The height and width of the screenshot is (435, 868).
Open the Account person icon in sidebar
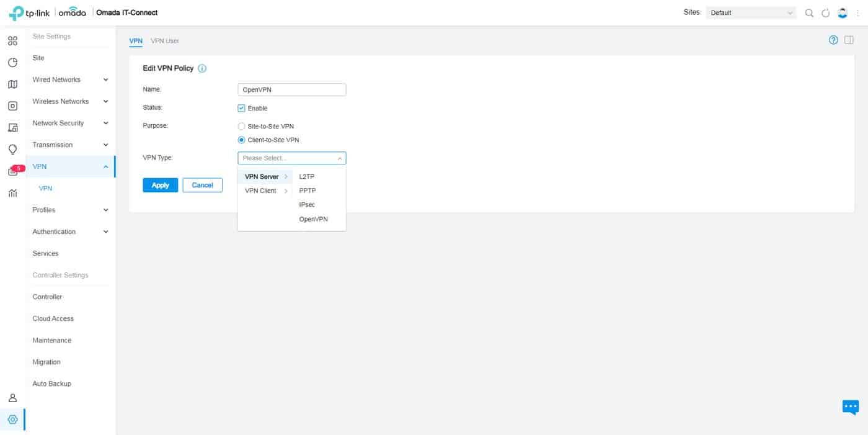12,398
